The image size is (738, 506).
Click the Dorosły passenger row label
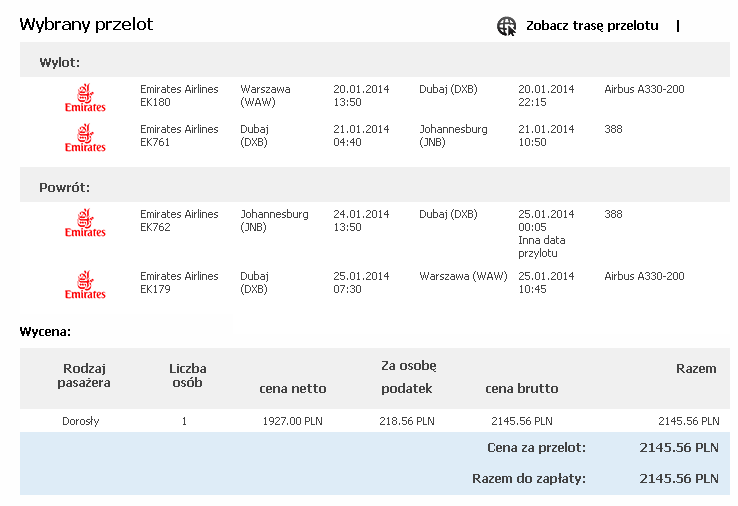point(80,421)
